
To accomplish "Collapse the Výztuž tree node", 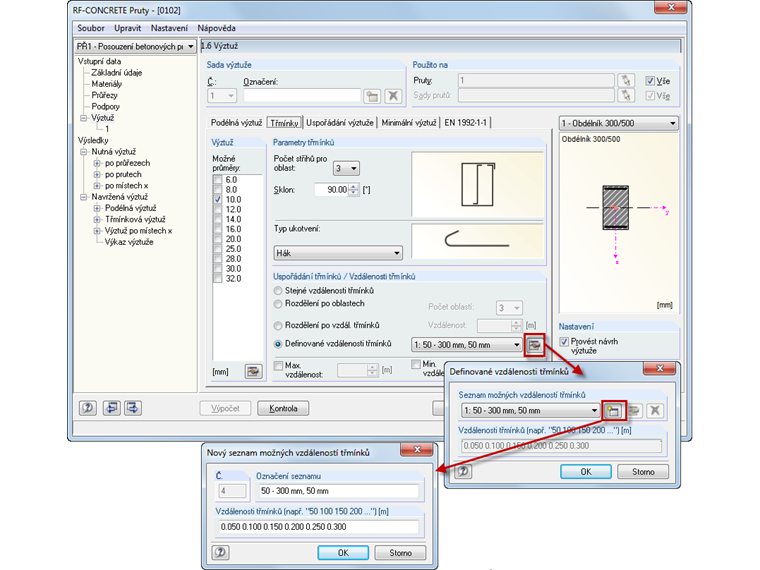I will (83, 118).
